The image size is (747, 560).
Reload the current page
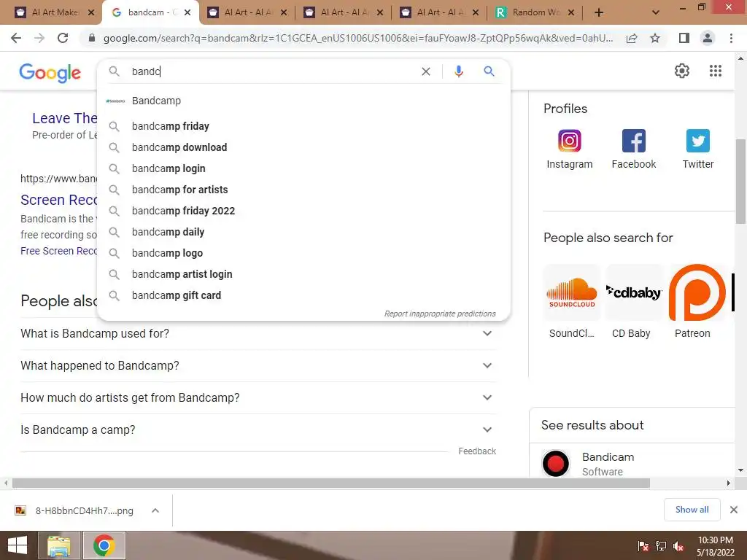(63, 38)
